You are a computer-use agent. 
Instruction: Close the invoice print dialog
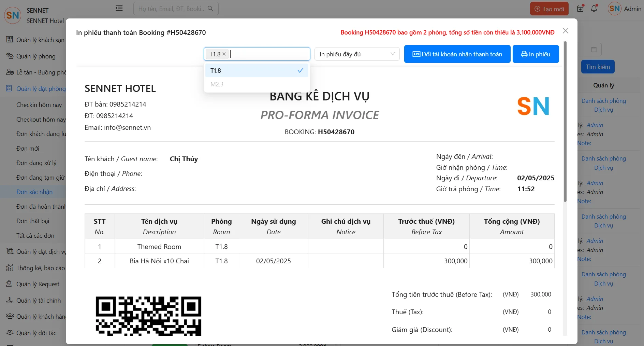pos(565,31)
